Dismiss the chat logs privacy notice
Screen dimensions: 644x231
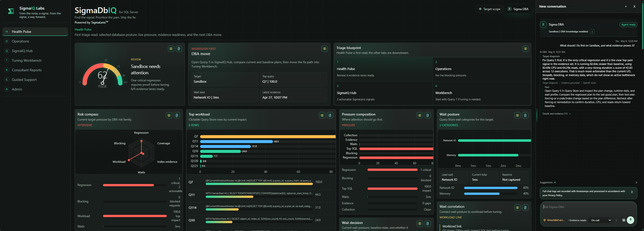(x=632, y=192)
